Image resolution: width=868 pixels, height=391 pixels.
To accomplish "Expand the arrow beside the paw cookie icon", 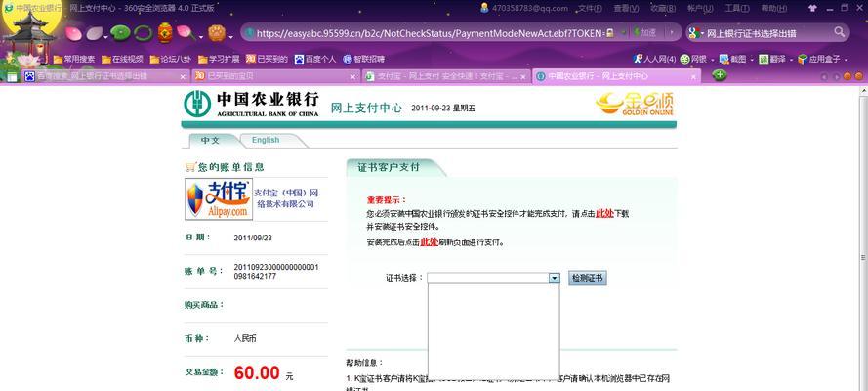I will tap(230, 38).
